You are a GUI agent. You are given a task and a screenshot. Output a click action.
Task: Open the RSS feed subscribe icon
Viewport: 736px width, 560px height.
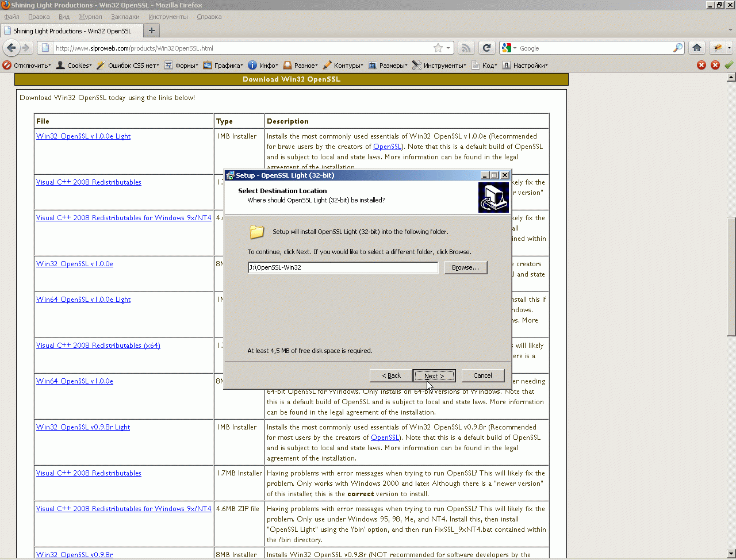tap(467, 48)
